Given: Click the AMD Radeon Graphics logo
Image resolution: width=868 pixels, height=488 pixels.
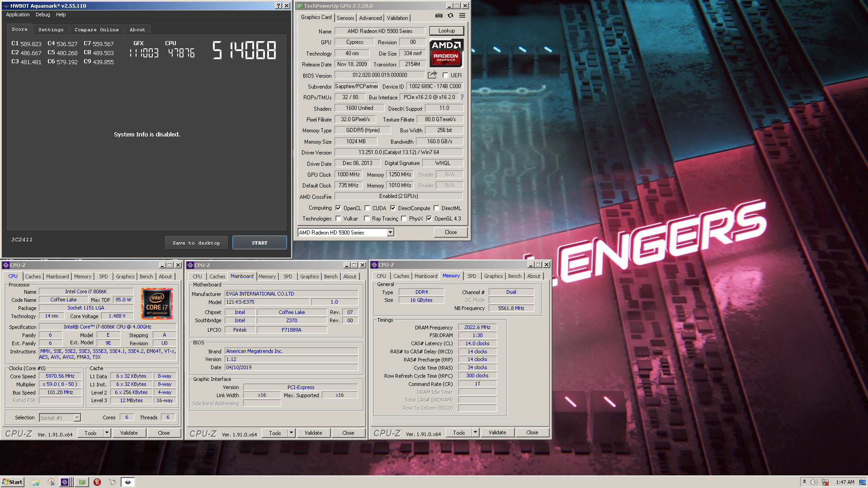Looking at the screenshot, I should coord(446,53).
